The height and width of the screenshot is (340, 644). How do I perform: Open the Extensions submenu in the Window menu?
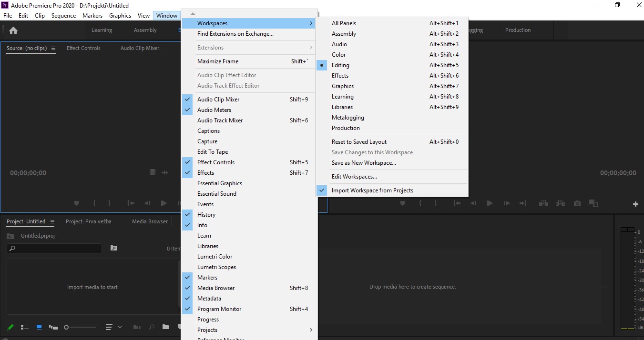pos(249,48)
